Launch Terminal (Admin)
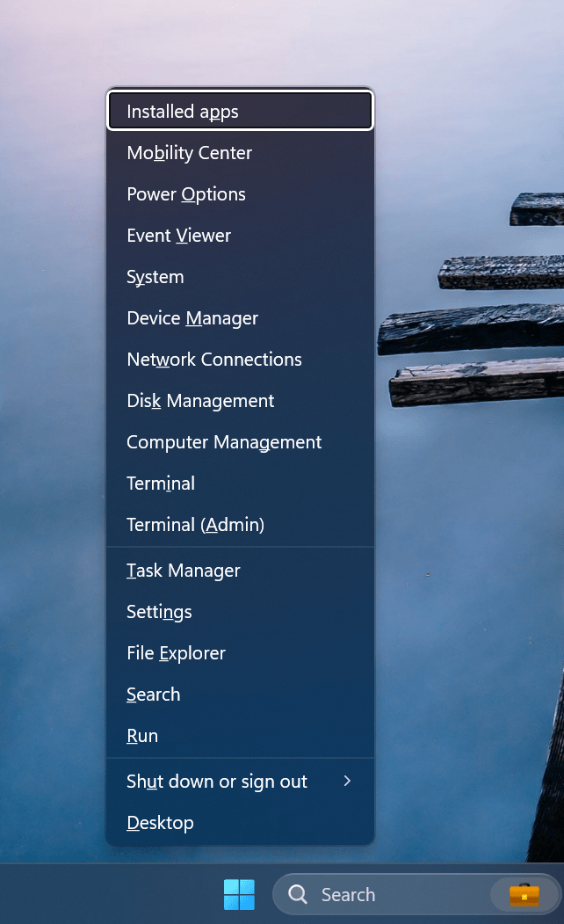564x924 pixels. pyautogui.click(x=195, y=525)
